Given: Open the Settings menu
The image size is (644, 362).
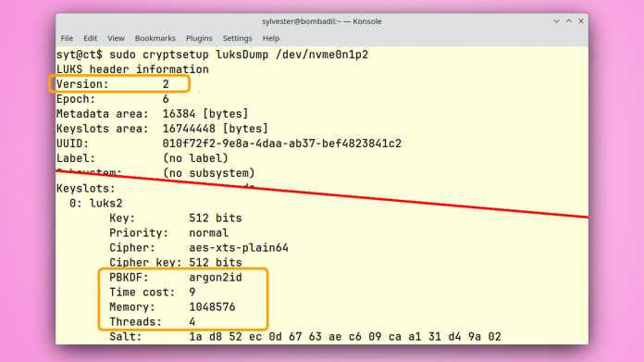Looking at the screenshot, I should [237, 38].
